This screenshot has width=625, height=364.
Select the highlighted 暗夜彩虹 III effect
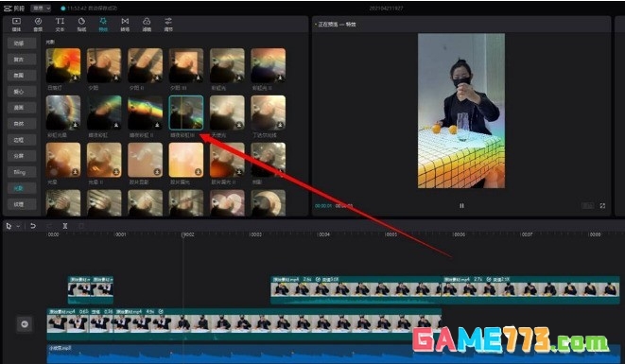pos(186,113)
